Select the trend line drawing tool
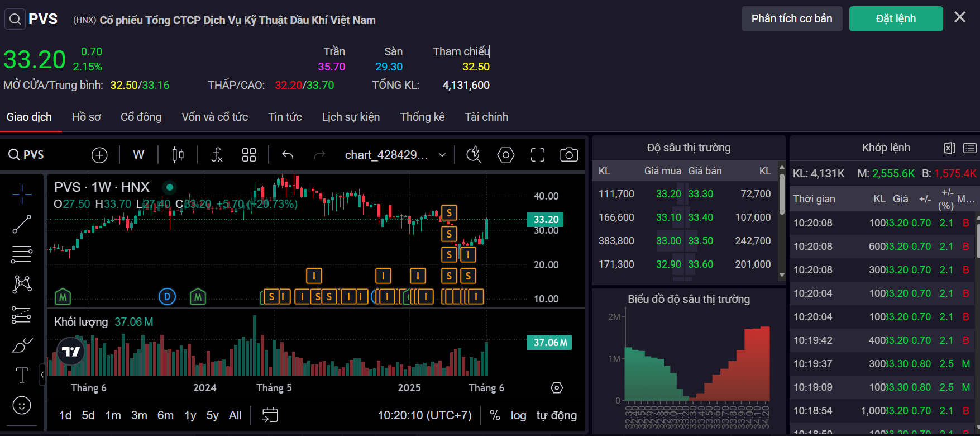The height and width of the screenshot is (436, 980). point(22,224)
